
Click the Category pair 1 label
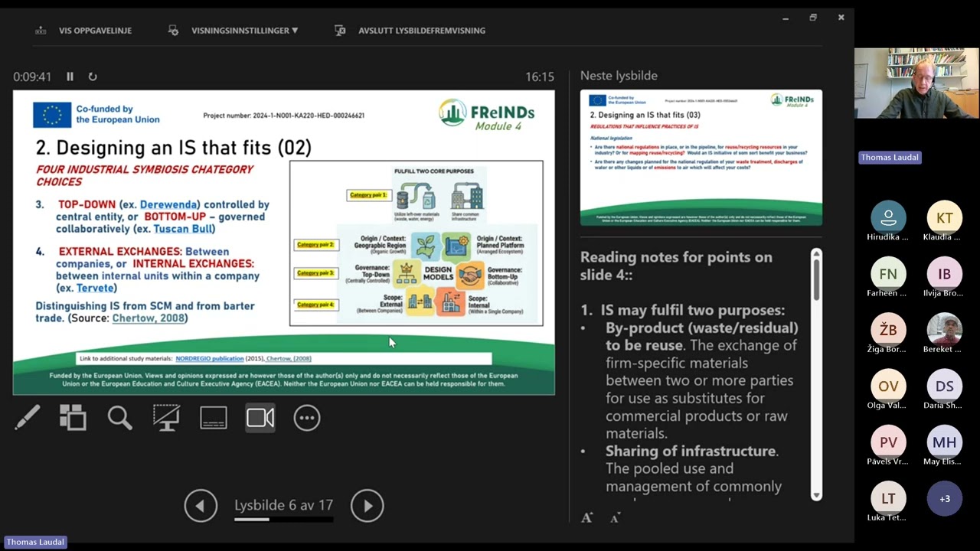369,195
